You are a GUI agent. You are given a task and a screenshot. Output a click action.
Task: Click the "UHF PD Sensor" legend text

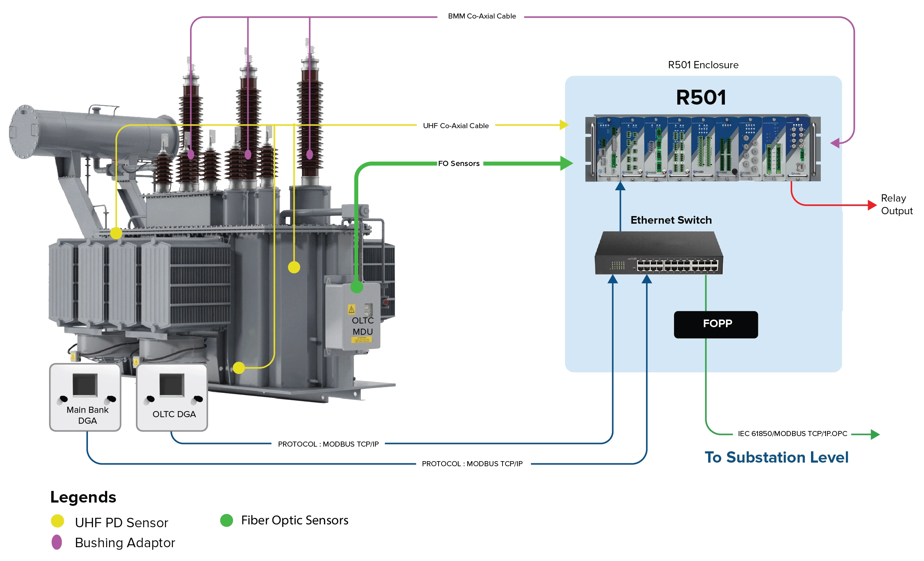click(x=121, y=523)
